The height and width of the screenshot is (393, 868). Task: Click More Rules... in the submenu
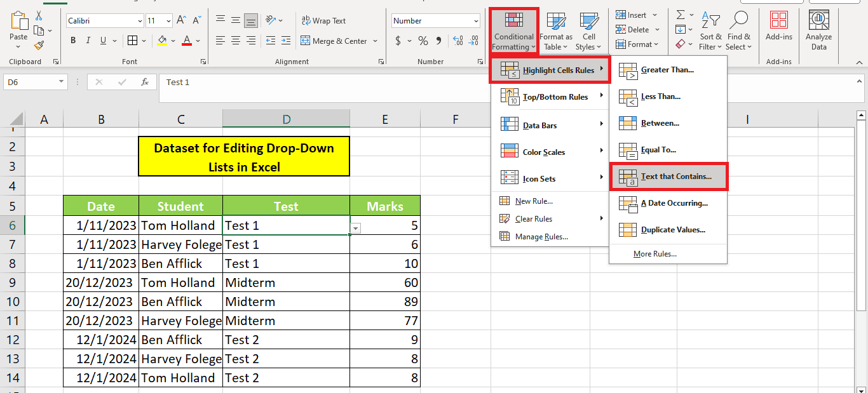point(654,254)
